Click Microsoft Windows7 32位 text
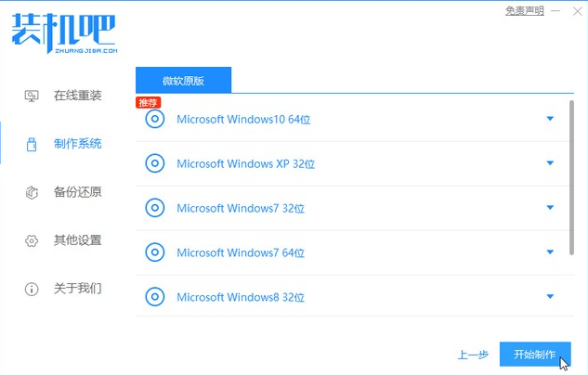 coord(241,208)
